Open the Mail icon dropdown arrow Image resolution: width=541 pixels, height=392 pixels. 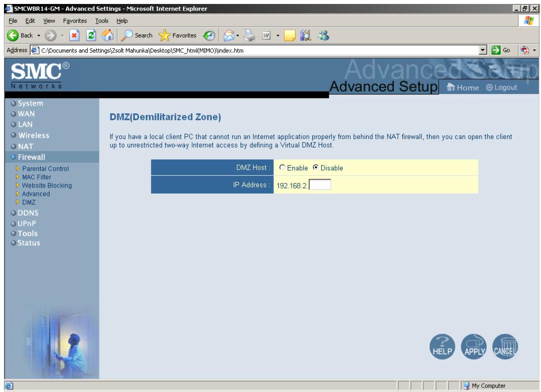[x=238, y=35]
